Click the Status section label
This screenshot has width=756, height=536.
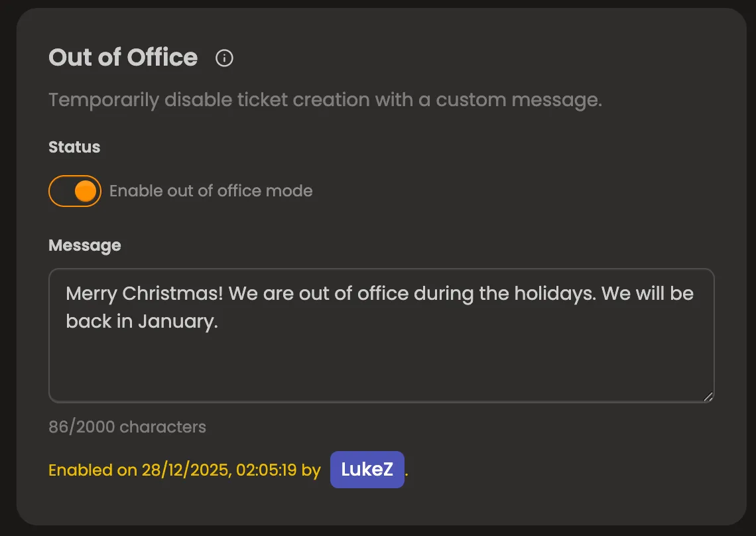(74, 147)
